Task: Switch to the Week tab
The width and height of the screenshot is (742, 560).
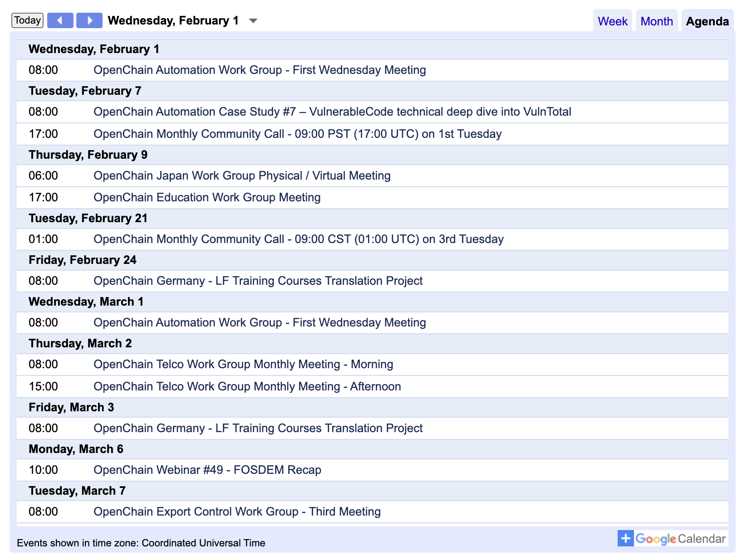Action: [x=612, y=21]
